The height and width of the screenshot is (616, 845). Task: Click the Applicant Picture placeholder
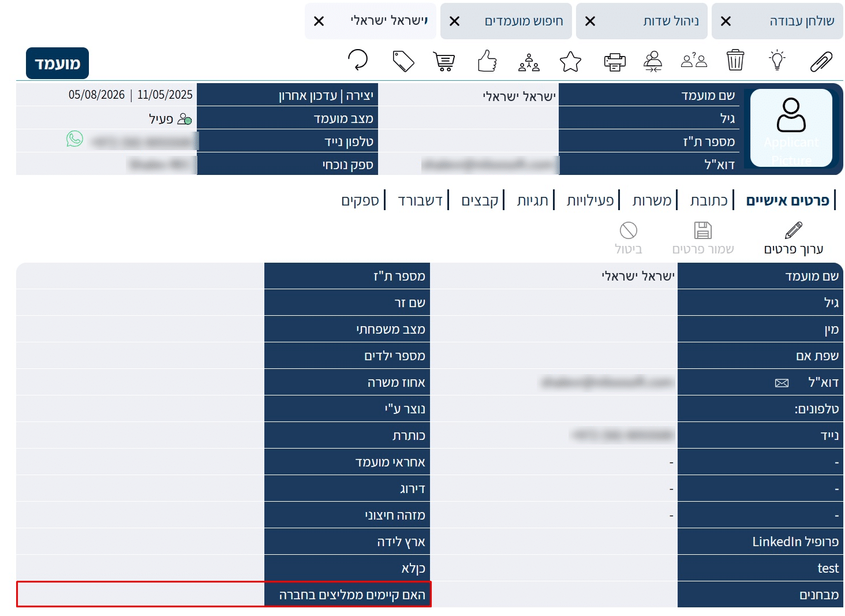tap(791, 128)
